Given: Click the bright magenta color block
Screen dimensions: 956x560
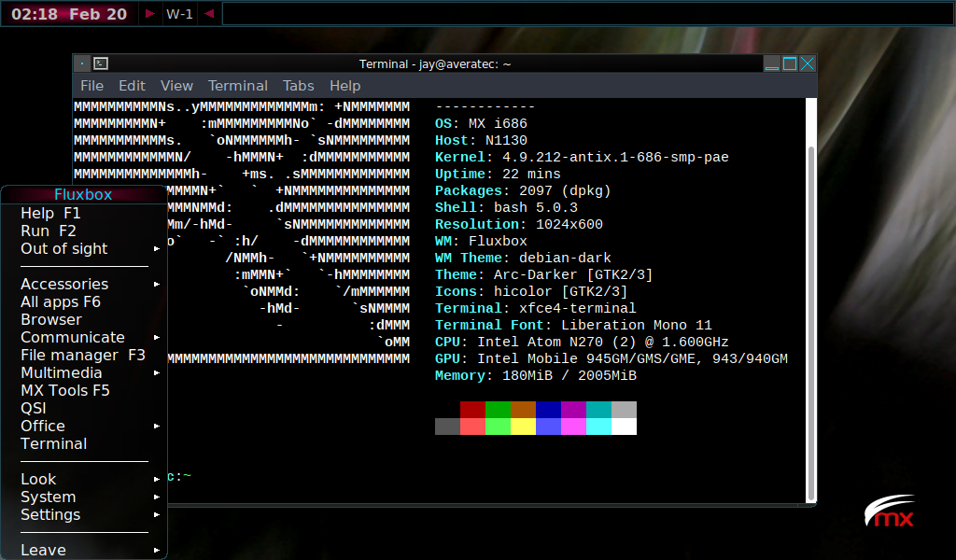Looking at the screenshot, I should (573, 427).
